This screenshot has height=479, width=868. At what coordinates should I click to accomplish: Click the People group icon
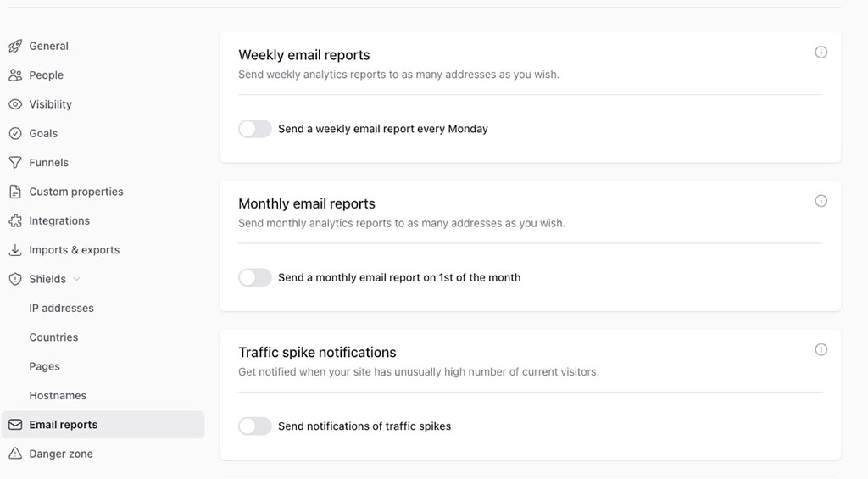pyautogui.click(x=15, y=75)
